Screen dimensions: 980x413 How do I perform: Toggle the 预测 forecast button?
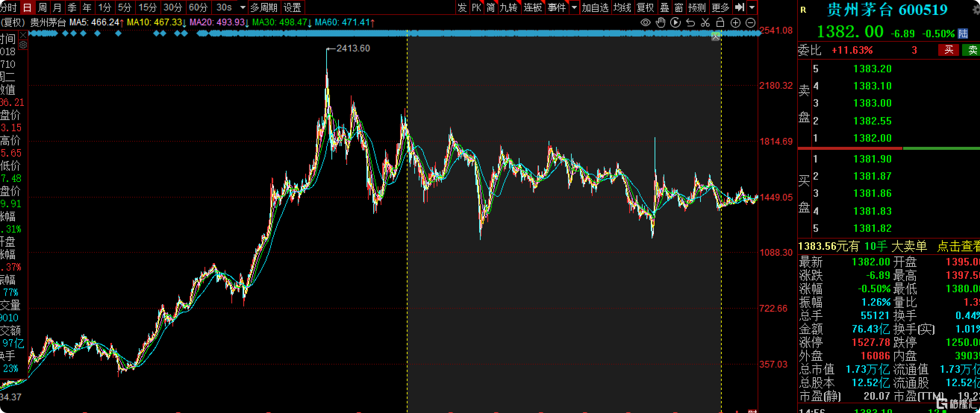pyautogui.click(x=697, y=7)
